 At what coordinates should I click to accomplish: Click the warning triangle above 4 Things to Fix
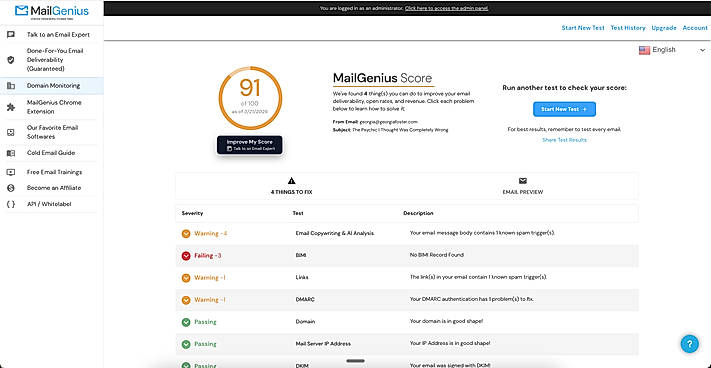coord(292,181)
